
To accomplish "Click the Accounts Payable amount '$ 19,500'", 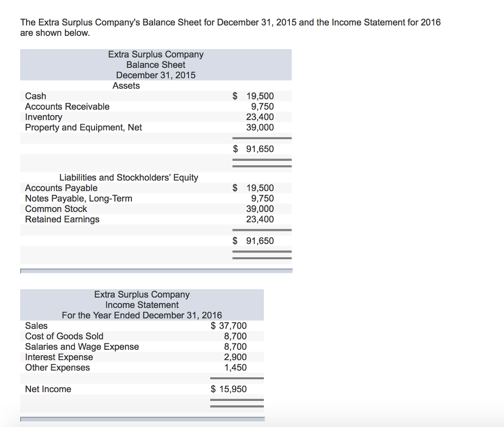I will click(253, 188).
